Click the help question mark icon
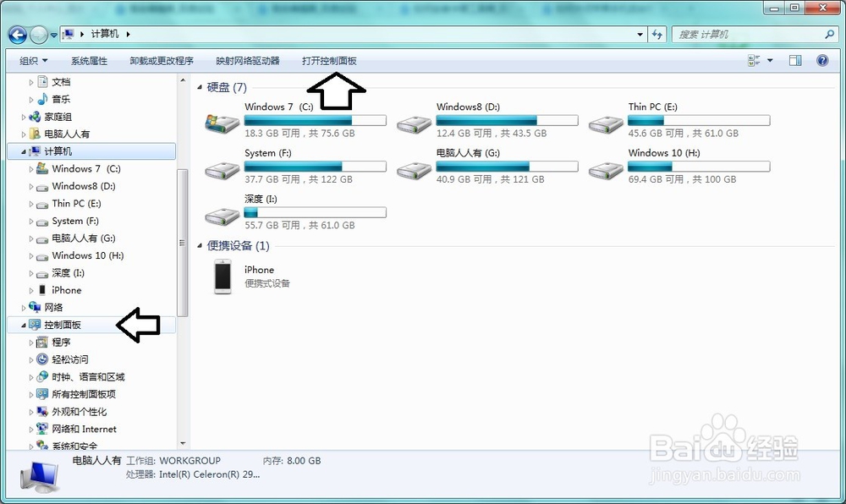846x504 pixels. click(822, 60)
